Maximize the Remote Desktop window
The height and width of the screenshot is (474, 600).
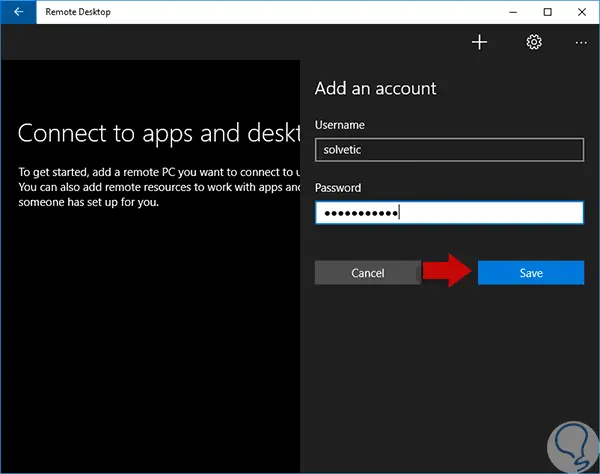tap(548, 12)
